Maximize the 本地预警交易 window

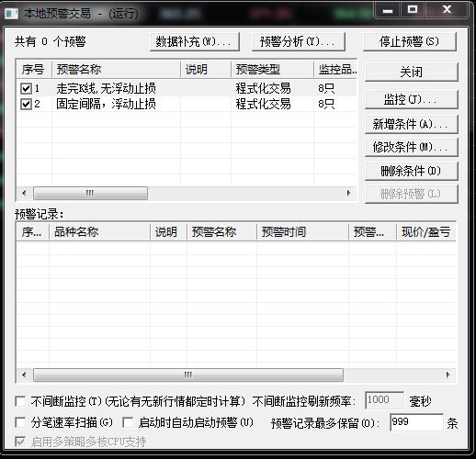point(413,10)
